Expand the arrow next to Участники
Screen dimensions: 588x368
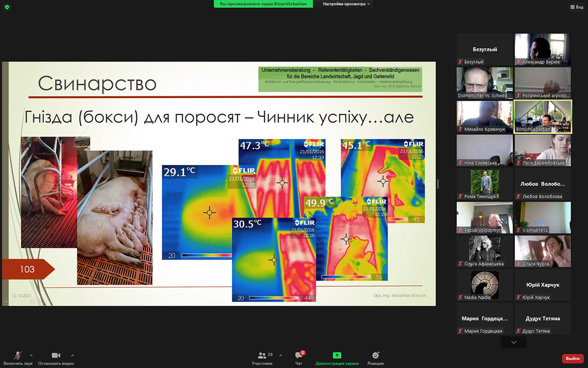tap(281, 355)
